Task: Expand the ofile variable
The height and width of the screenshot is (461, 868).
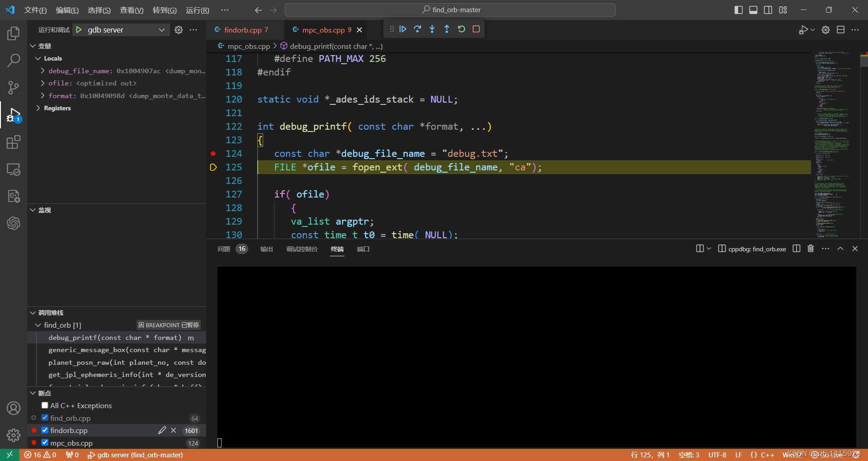Action: (42, 83)
